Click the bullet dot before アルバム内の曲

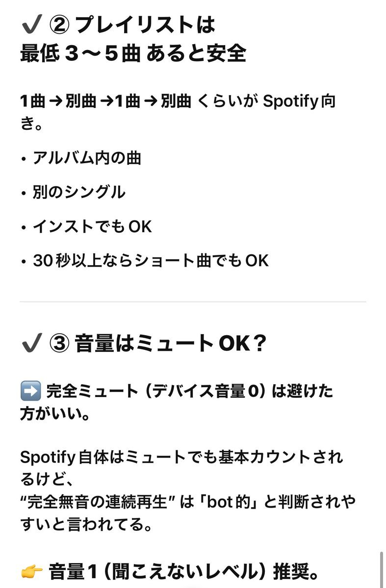(x=24, y=159)
